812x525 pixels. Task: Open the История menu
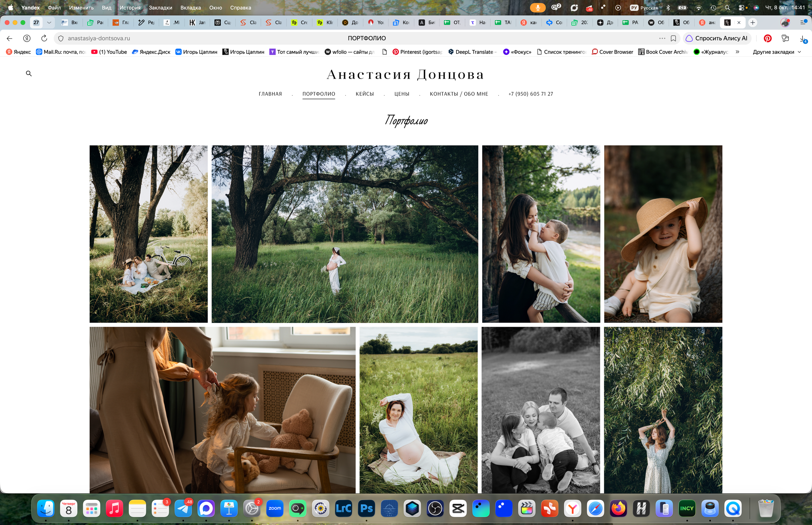pyautogui.click(x=130, y=8)
